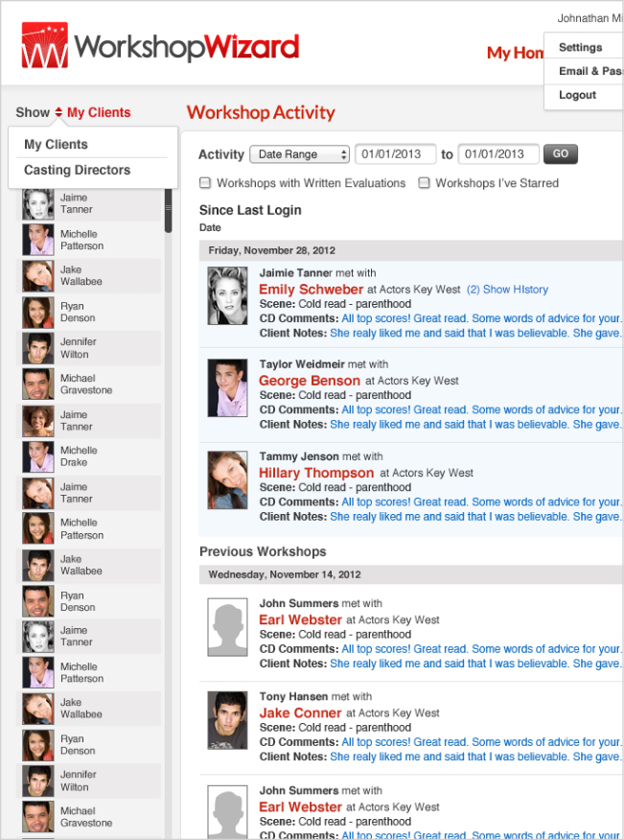Click first John Summers placeholder avatar
This screenshot has width=624, height=840.
(x=227, y=627)
